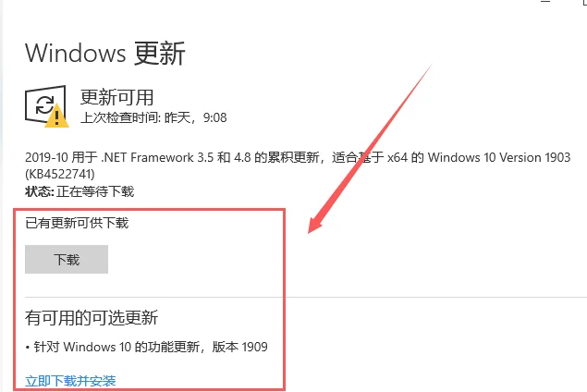Screen dimensions: 587x392
Task: Select the 更新可用 heading
Action: (116, 97)
